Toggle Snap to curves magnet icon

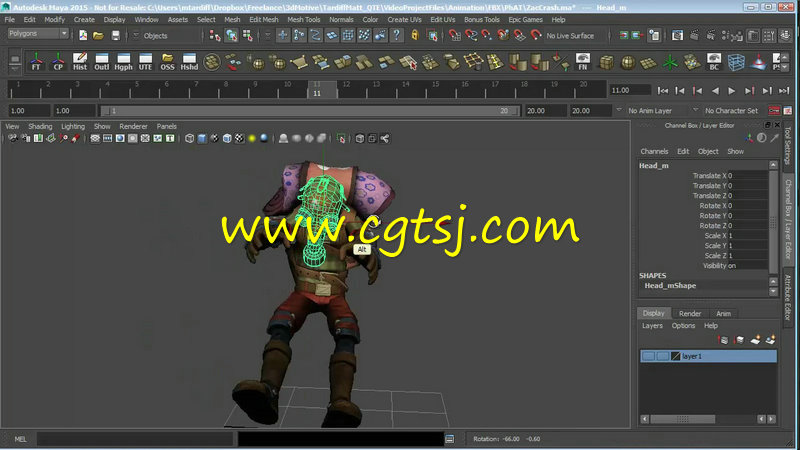tap(471, 35)
